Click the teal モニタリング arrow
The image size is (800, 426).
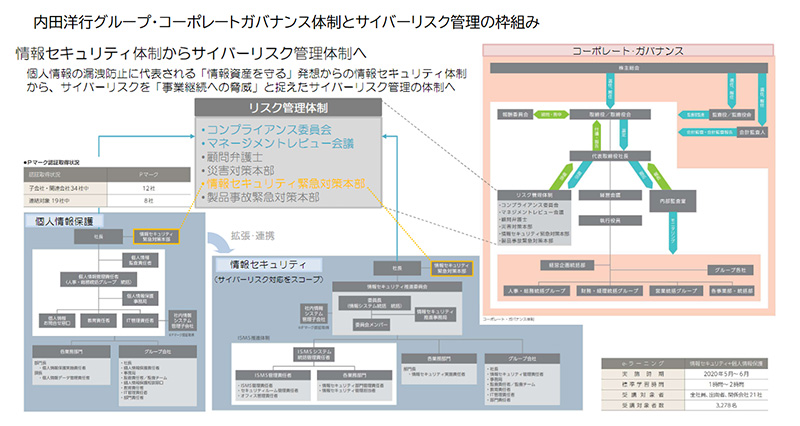(x=673, y=232)
